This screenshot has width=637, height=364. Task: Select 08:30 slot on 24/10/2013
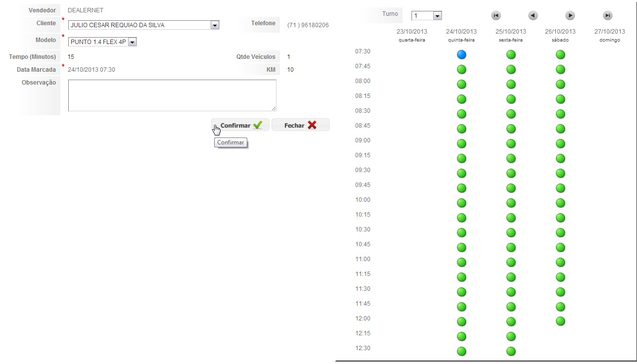pos(461,114)
